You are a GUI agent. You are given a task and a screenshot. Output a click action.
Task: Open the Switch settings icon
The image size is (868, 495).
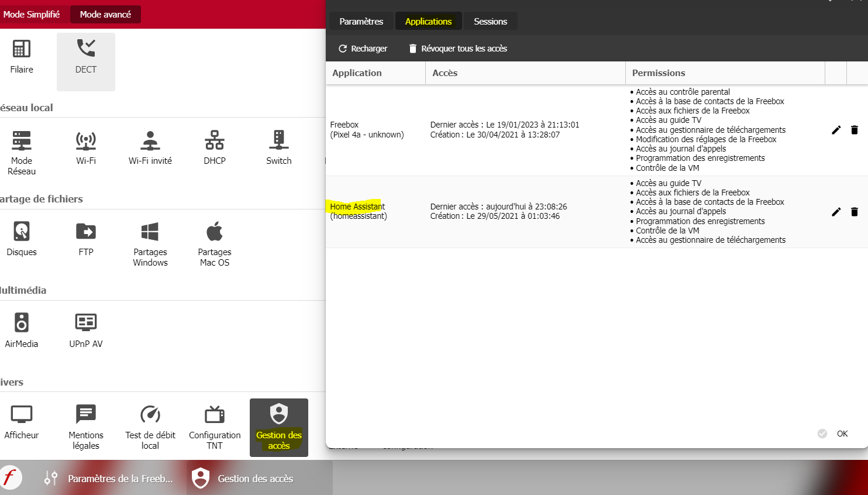point(279,148)
